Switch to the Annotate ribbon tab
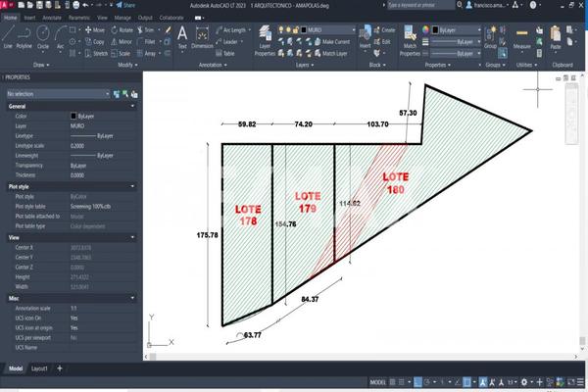Screen dimensions: 588x392 click(x=52, y=18)
